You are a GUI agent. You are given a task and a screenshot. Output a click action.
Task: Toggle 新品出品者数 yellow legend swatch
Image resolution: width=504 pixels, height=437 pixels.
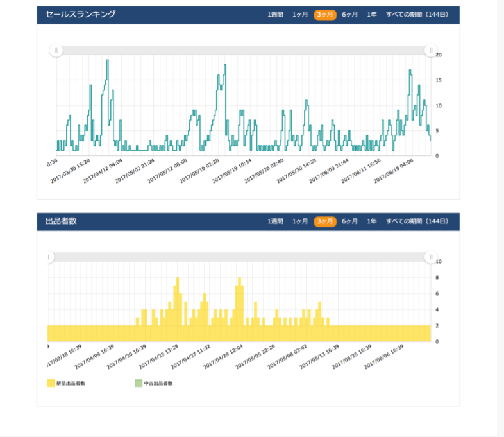[x=51, y=383]
